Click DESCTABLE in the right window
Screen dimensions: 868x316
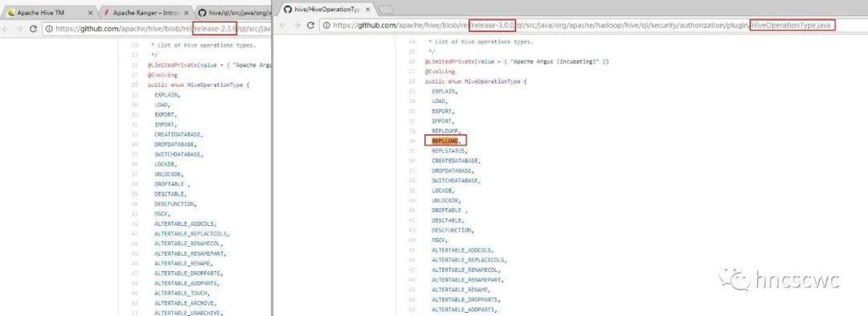[448, 220]
